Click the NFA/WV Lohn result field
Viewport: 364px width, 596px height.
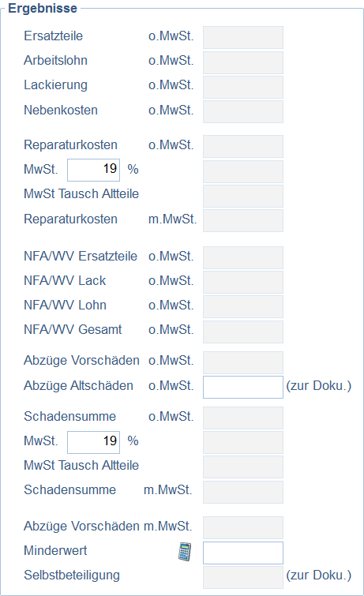pyautogui.click(x=243, y=307)
